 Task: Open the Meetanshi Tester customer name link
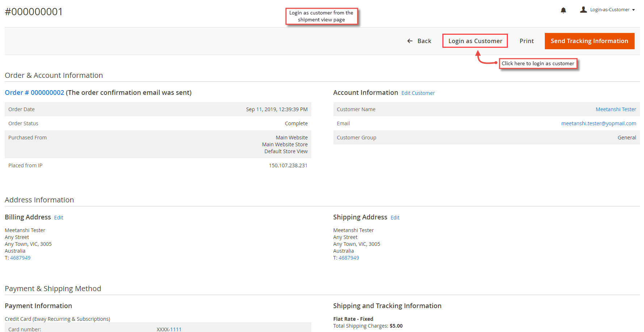pos(616,109)
